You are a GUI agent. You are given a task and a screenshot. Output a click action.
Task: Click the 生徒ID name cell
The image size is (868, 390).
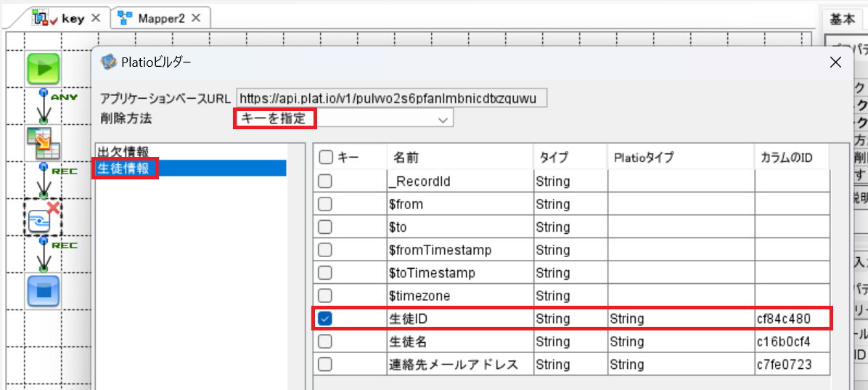[461, 319]
